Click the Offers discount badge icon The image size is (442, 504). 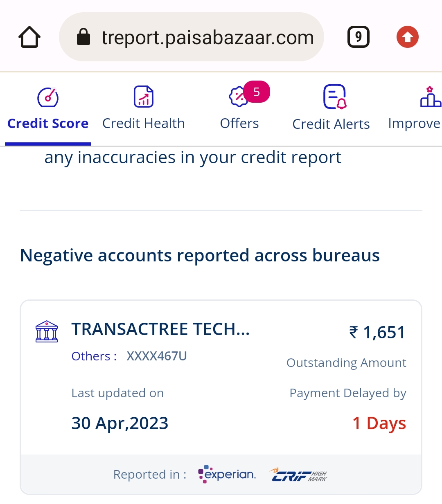pos(238,97)
